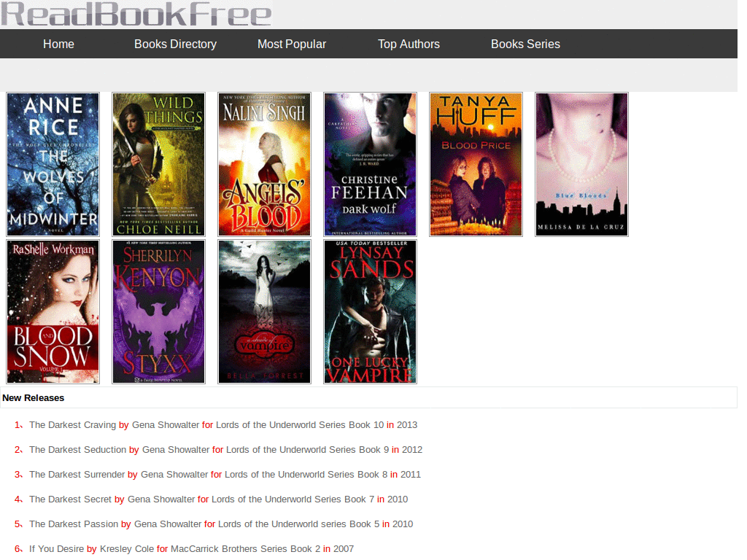Select the Most Popular menu item
Screen dimensions: 747x560
(292, 44)
